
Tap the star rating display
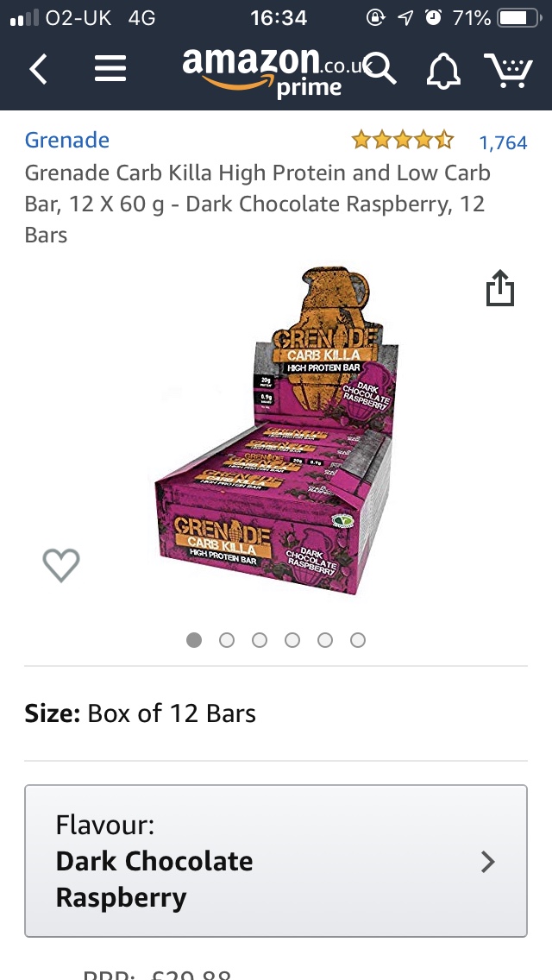(403, 140)
